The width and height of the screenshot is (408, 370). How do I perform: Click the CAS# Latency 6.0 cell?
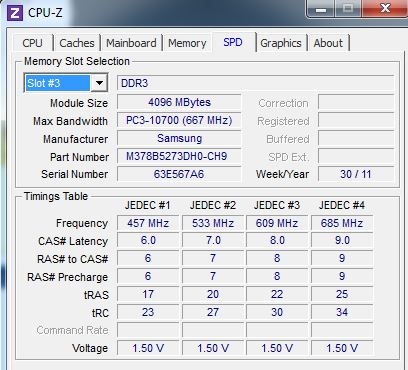click(148, 241)
